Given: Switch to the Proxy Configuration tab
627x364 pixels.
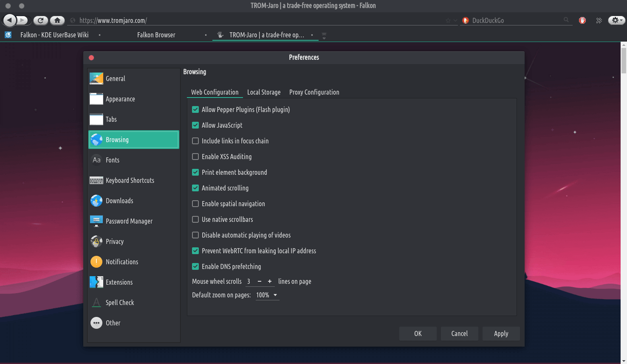Looking at the screenshot, I should (314, 92).
